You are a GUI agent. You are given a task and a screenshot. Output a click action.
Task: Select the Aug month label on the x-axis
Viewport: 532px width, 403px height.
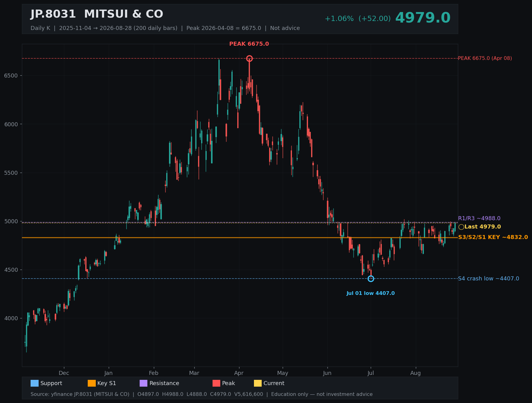(416, 373)
